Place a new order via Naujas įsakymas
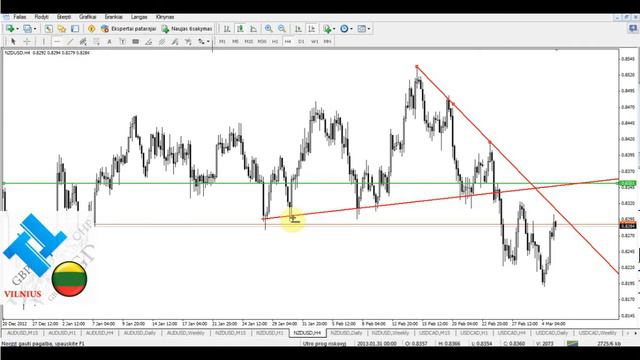The image size is (640, 360). [x=187, y=29]
